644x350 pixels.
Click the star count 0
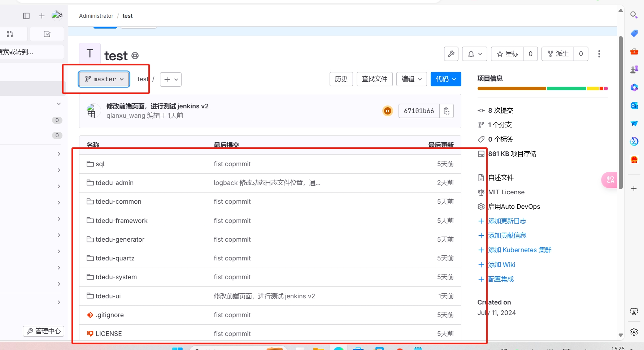[x=530, y=54]
